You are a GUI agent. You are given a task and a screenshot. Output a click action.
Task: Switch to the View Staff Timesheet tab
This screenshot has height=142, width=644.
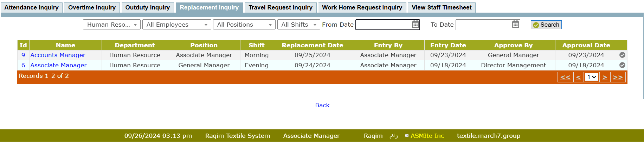[x=442, y=7]
